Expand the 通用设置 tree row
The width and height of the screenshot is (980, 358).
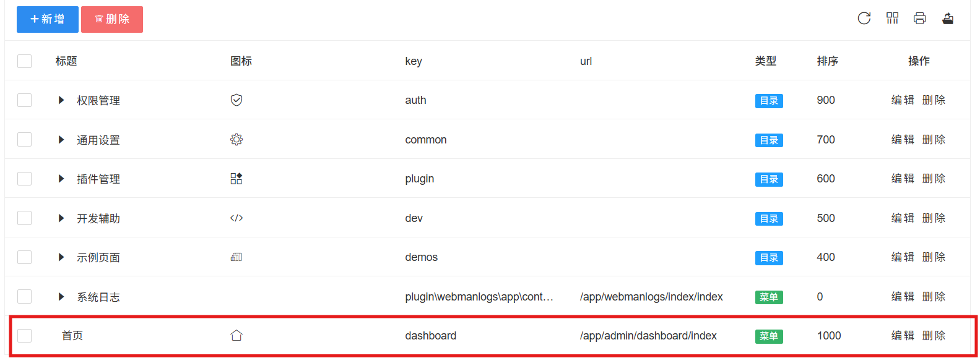[61, 140]
